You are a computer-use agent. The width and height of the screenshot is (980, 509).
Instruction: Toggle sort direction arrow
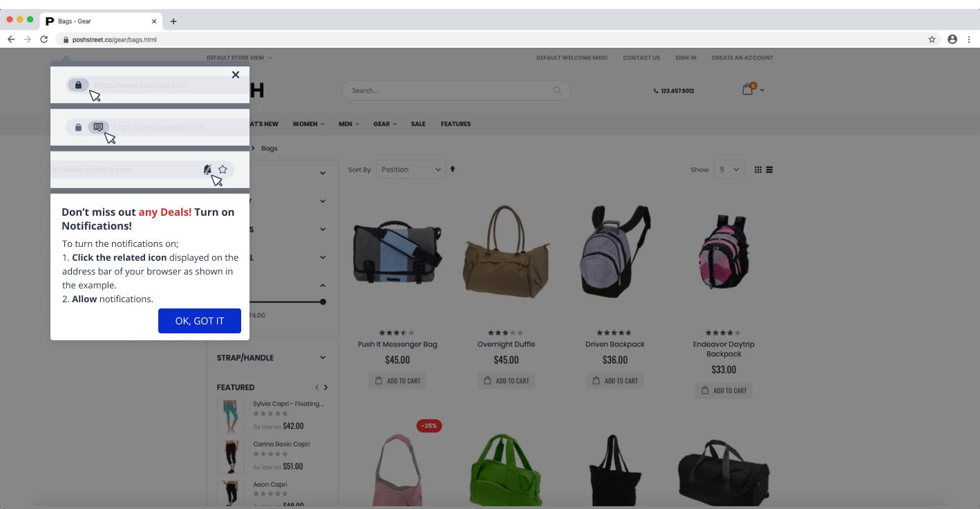[453, 169]
